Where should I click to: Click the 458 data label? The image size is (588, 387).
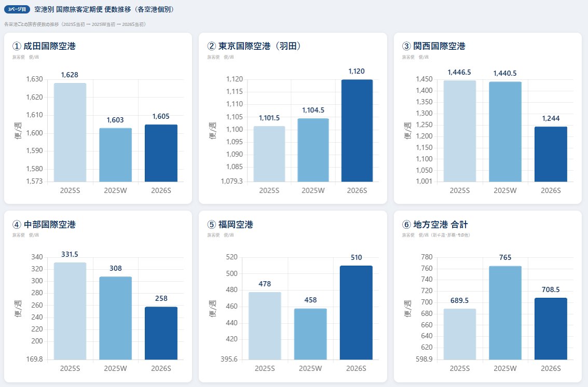coord(310,300)
